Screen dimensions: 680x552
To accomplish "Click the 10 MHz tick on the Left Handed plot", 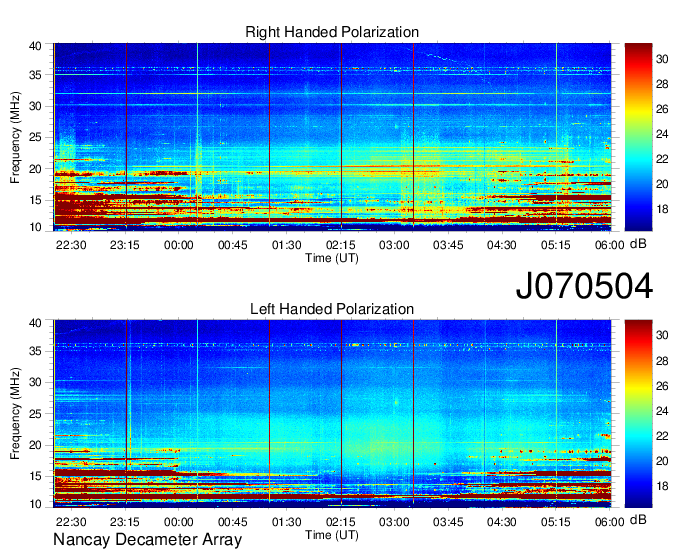I will [35, 504].
